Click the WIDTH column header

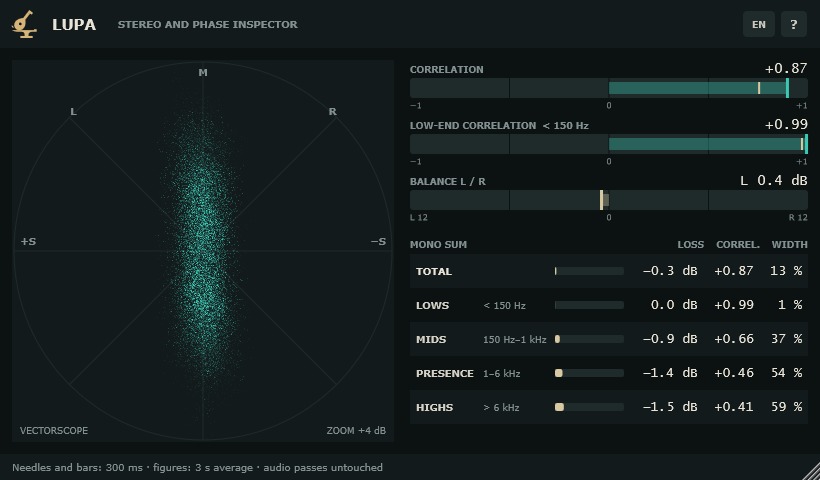point(790,244)
